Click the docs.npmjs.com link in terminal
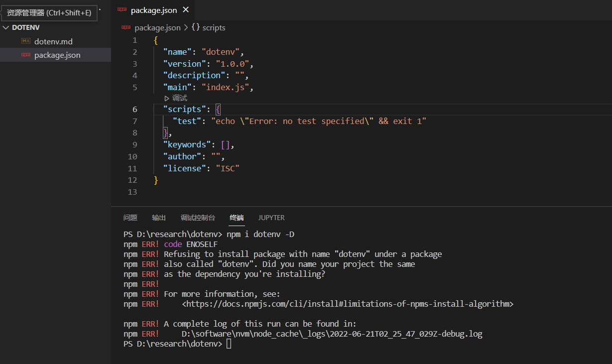 tap(348, 304)
